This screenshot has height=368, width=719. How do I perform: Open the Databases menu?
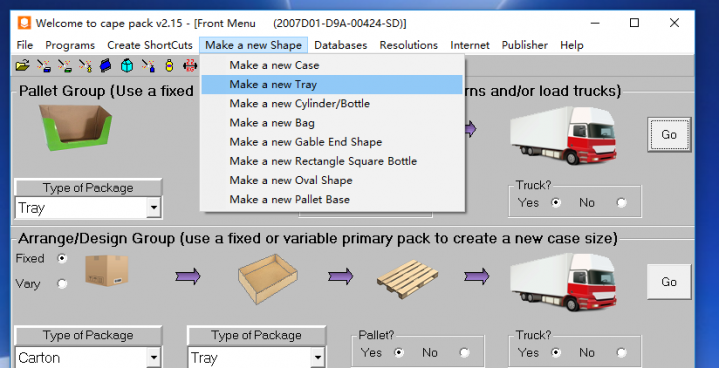tap(341, 45)
